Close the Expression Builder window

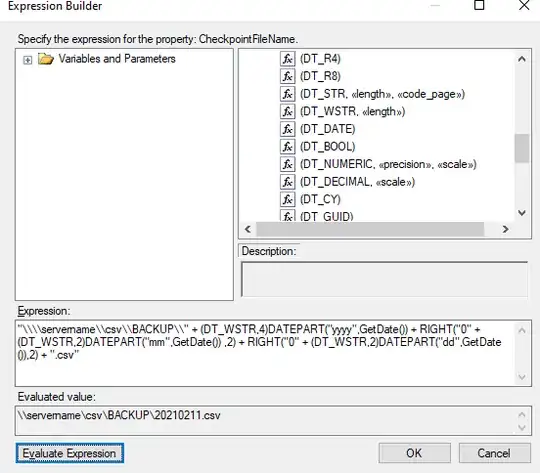[x=524, y=5]
